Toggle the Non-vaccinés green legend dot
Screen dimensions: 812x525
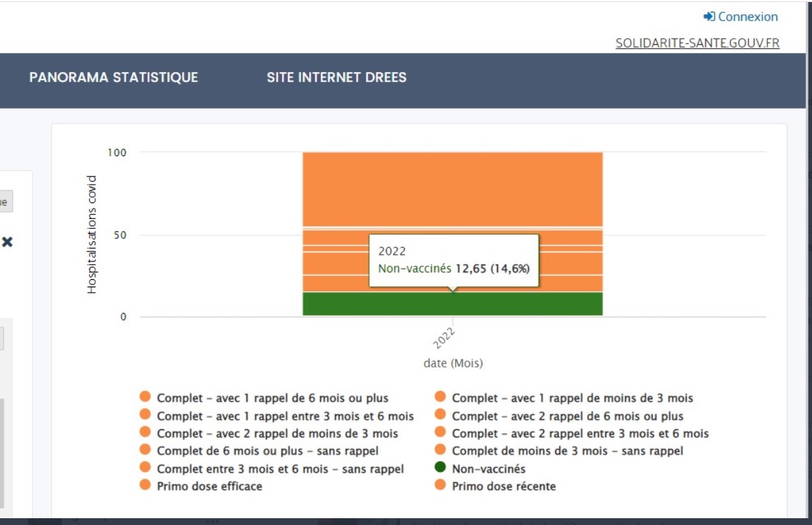pyautogui.click(x=440, y=467)
